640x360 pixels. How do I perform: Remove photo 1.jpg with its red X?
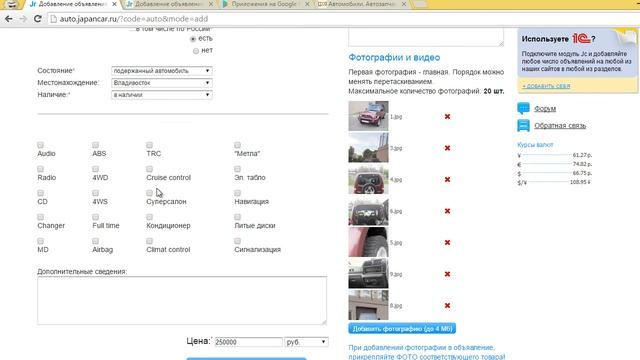click(x=447, y=117)
